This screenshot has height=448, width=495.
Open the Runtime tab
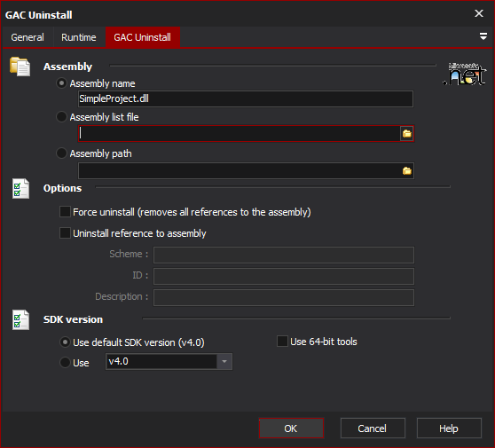click(79, 37)
